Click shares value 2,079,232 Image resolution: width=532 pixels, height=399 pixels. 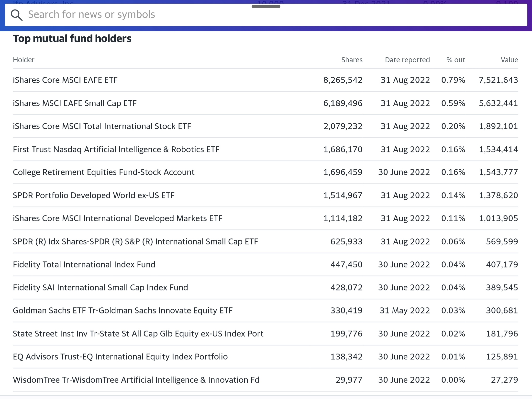click(x=343, y=126)
